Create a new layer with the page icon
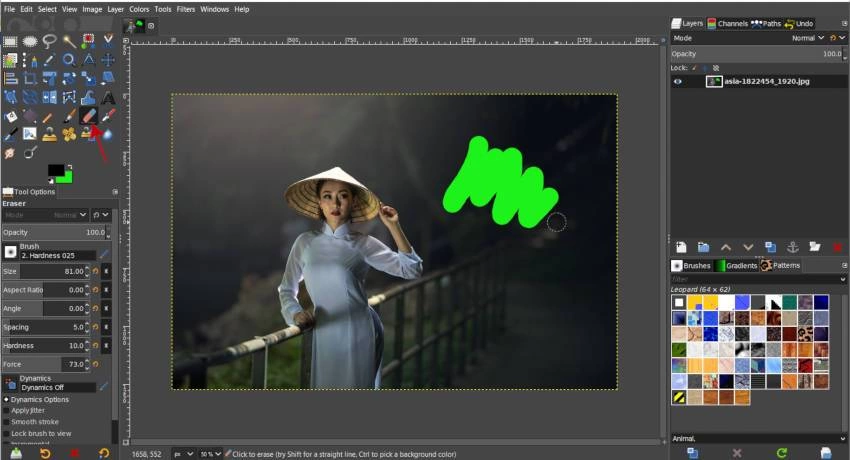The height and width of the screenshot is (460, 850). 680,247
